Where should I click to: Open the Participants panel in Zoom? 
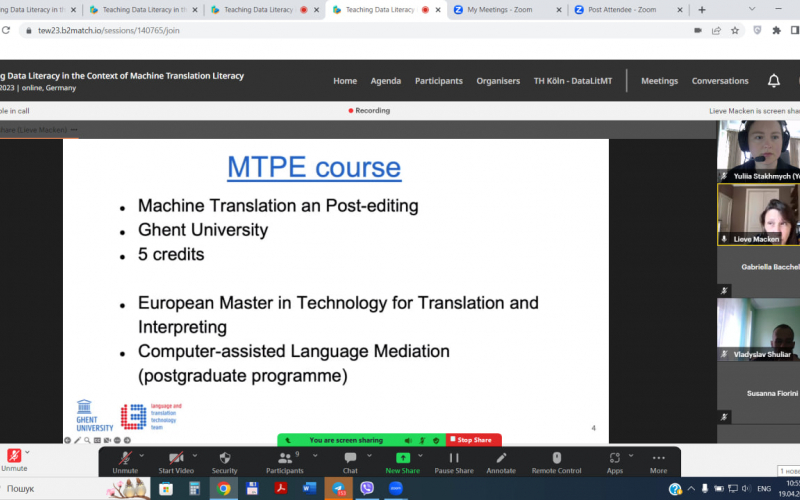(285, 463)
